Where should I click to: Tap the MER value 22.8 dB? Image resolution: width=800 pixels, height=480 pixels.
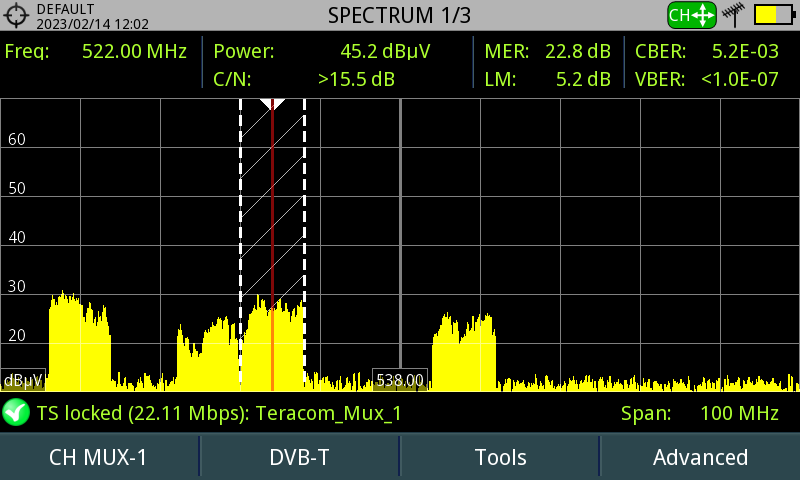tap(578, 51)
